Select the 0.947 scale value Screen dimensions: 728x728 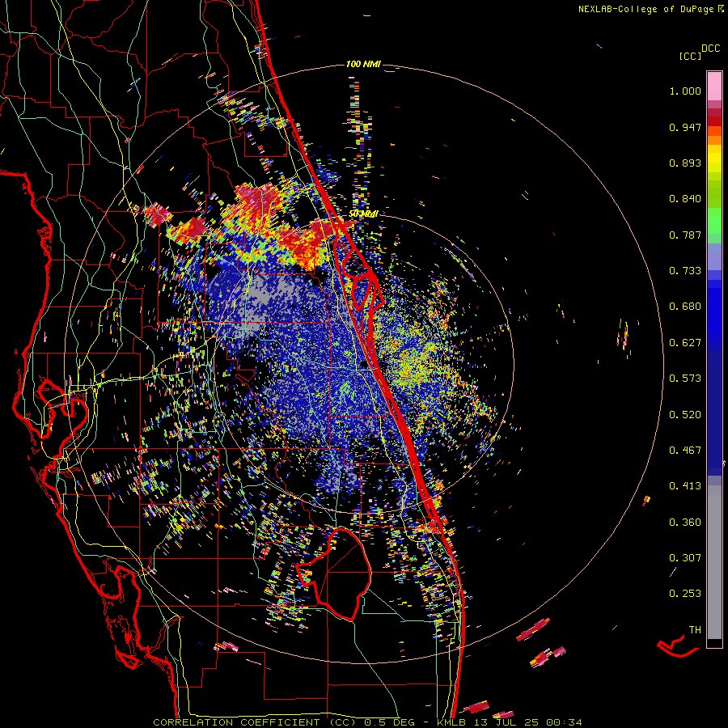[x=685, y=127]
